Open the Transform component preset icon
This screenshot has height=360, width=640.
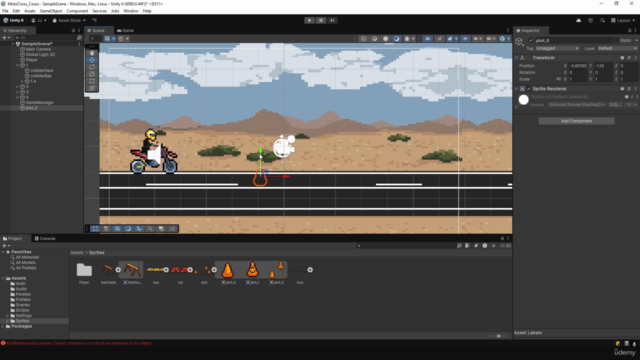pyautogui.click(x=629, y=58)
